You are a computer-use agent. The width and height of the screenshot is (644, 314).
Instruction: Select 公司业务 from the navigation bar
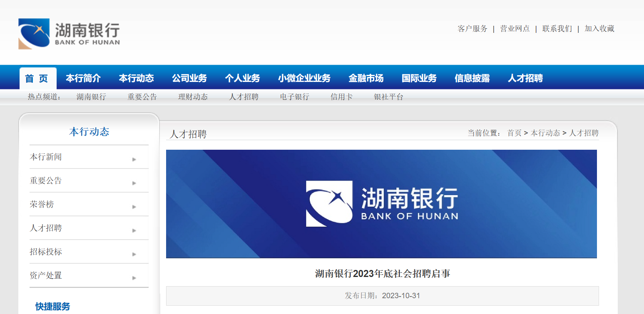(189, 78)
